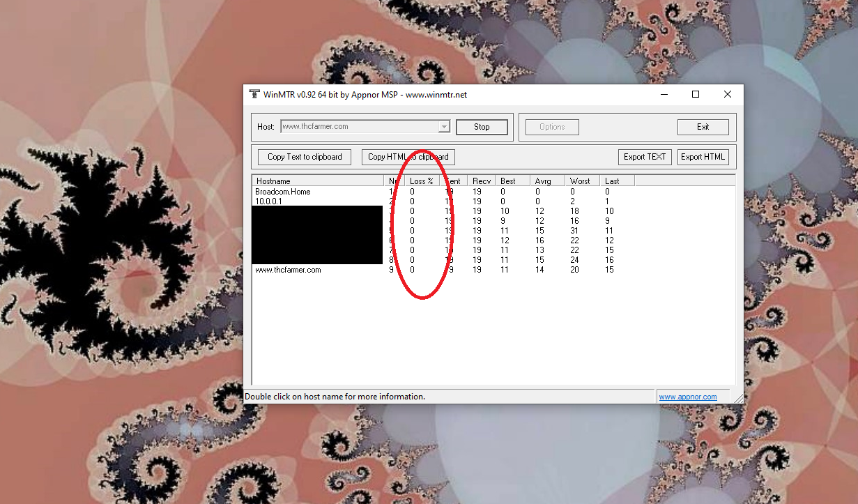Open the www.appnor.com link
The height and width of the screenshot is (504, 858).
[688, 397]
